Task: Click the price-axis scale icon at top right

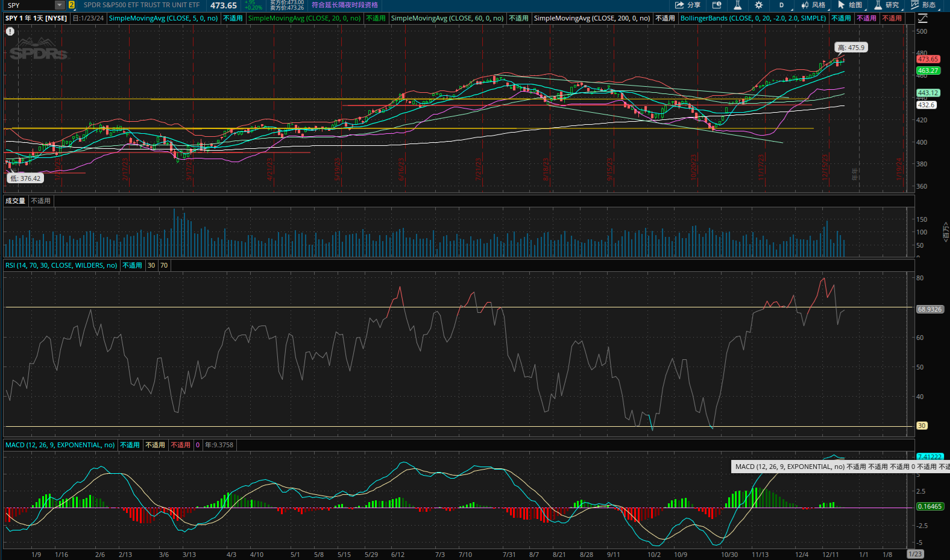Action: pos(923,19)
